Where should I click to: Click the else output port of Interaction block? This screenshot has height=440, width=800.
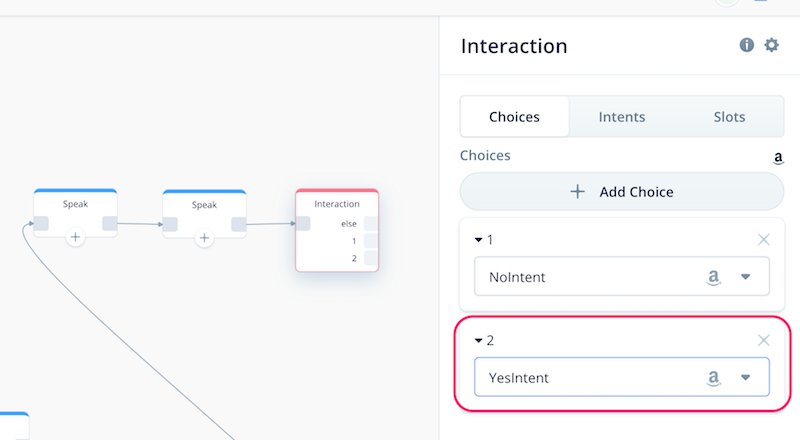tap(371, 224)
